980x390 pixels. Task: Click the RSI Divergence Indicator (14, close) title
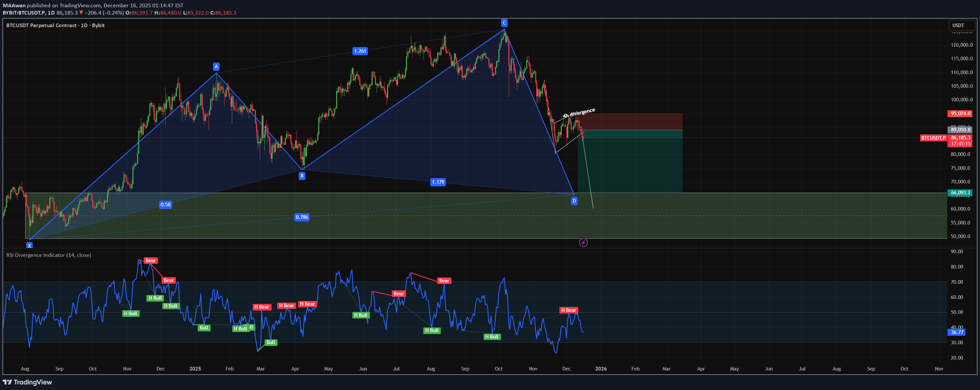click(48, 255)
